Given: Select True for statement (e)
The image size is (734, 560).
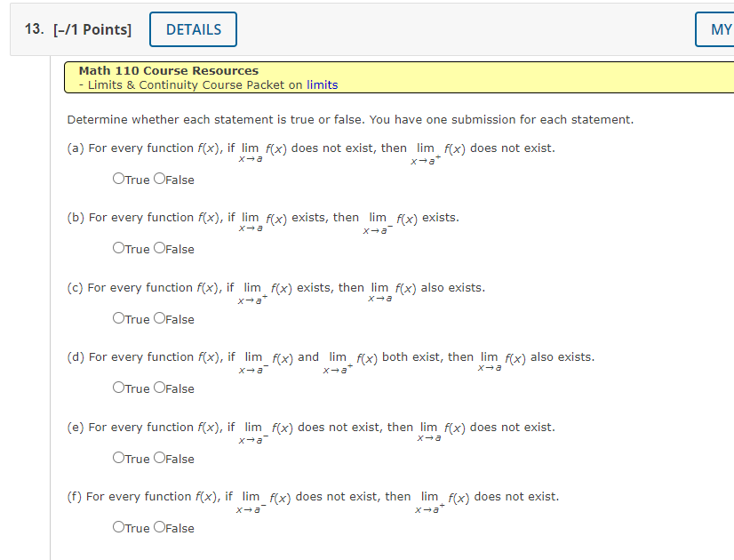Looking at the screenshot, I should (118, 458).
